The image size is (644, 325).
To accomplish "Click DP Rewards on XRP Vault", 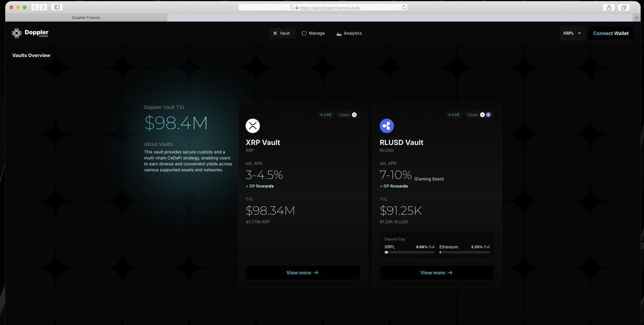I will click(x=260, y=186).
